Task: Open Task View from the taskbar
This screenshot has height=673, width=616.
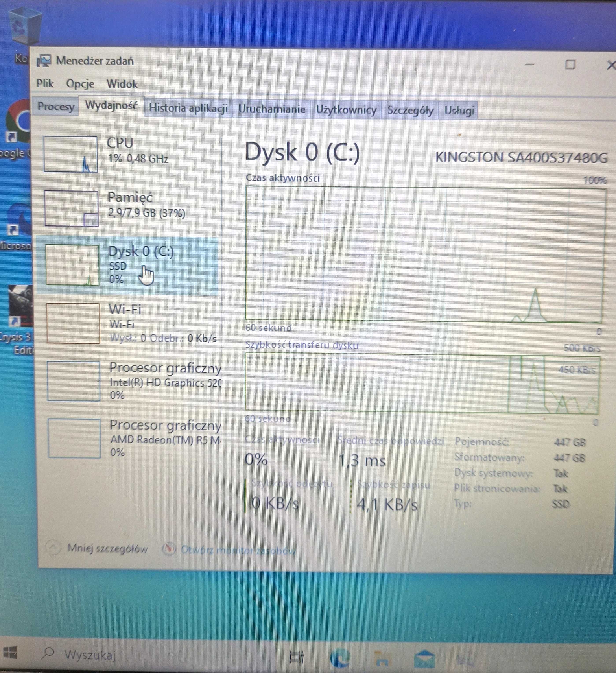Action: point(297,657)
